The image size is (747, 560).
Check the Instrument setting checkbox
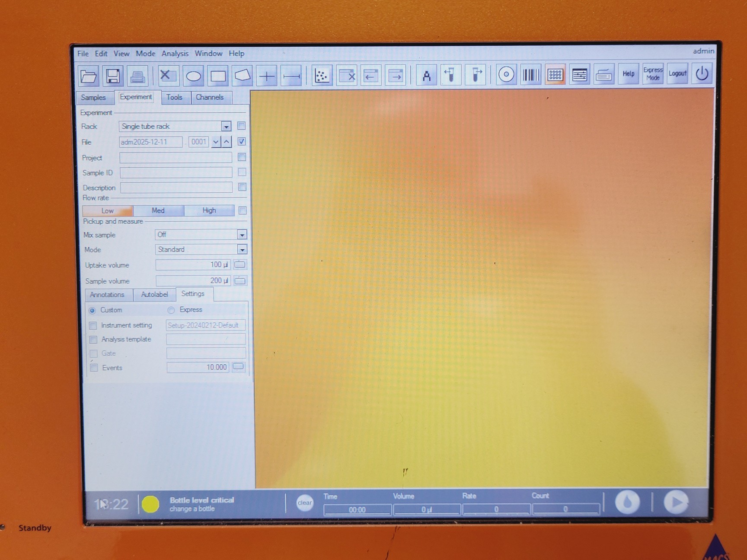(93, 325)
